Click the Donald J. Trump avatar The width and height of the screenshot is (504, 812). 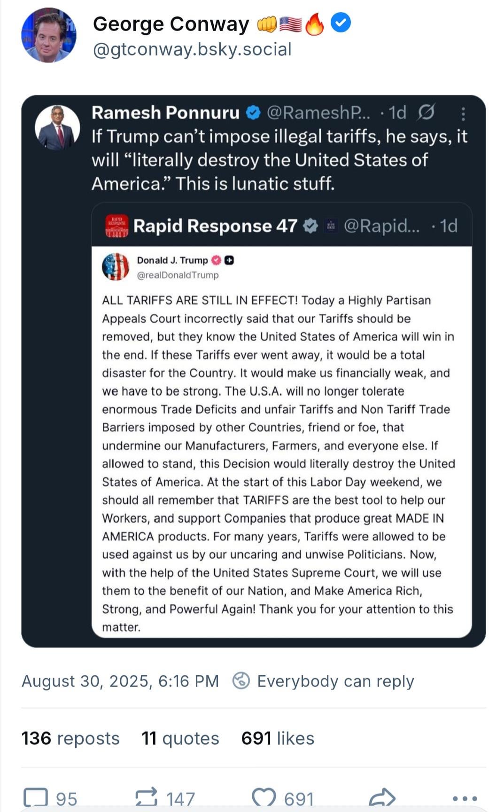[115, 266]
